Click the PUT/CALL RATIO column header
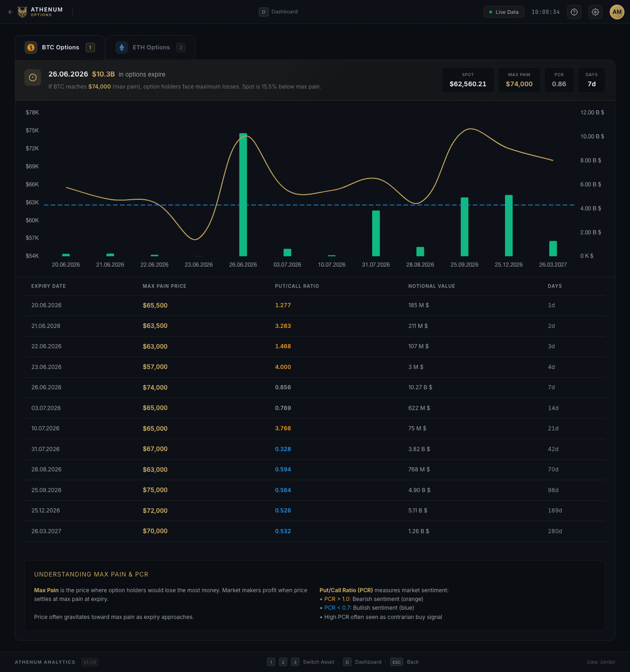Viewport: 630px width, 672px height. pyautogui.click(x=297, y=286)
